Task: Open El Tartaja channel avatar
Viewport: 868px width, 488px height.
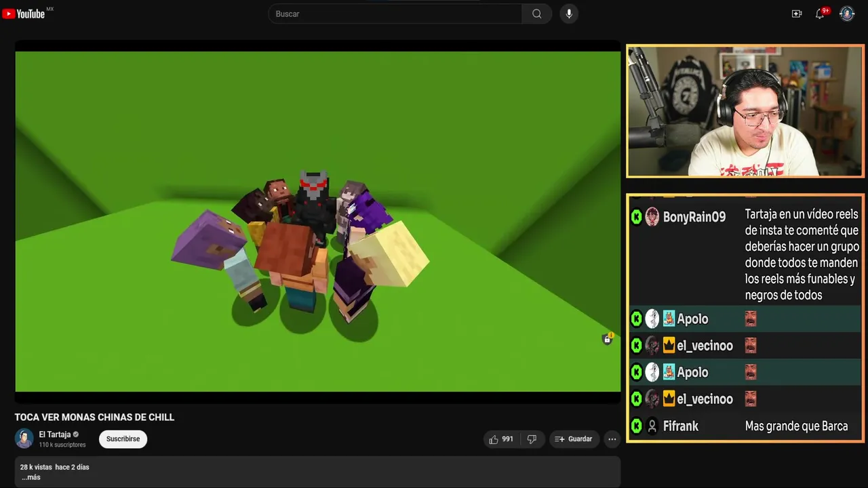Action: 24,439
